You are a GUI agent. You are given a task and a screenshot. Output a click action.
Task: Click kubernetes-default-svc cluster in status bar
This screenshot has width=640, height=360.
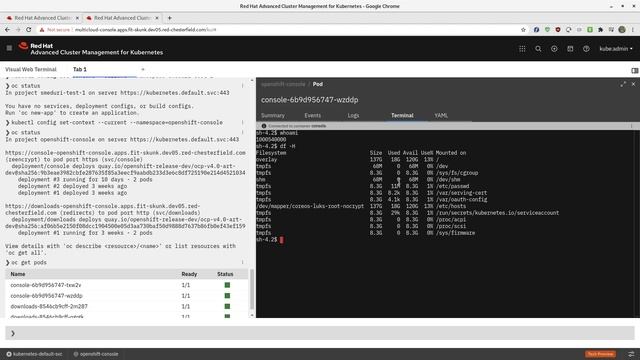pyautogui.click(x=34, y=354)
